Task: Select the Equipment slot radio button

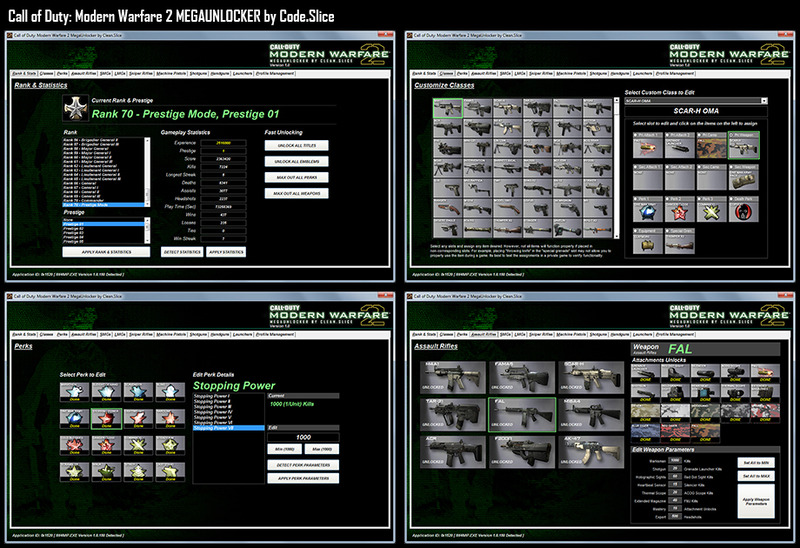Action: [x=635, y=231]
